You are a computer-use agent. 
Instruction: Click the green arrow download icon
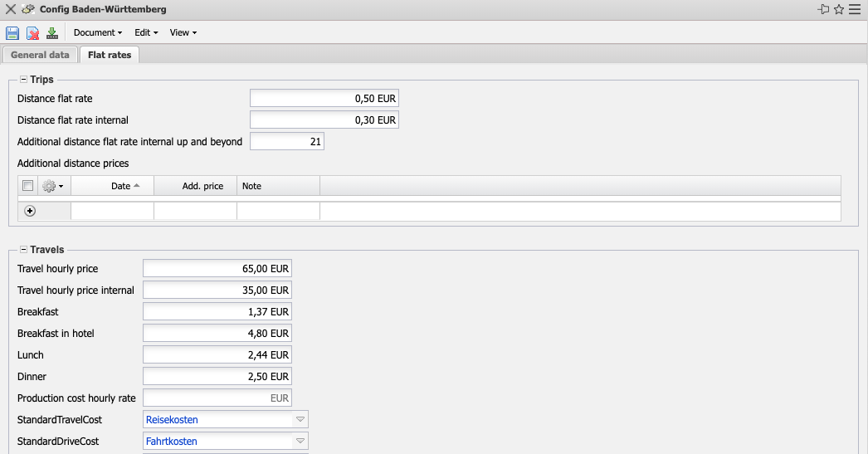[x=52, y=33]
